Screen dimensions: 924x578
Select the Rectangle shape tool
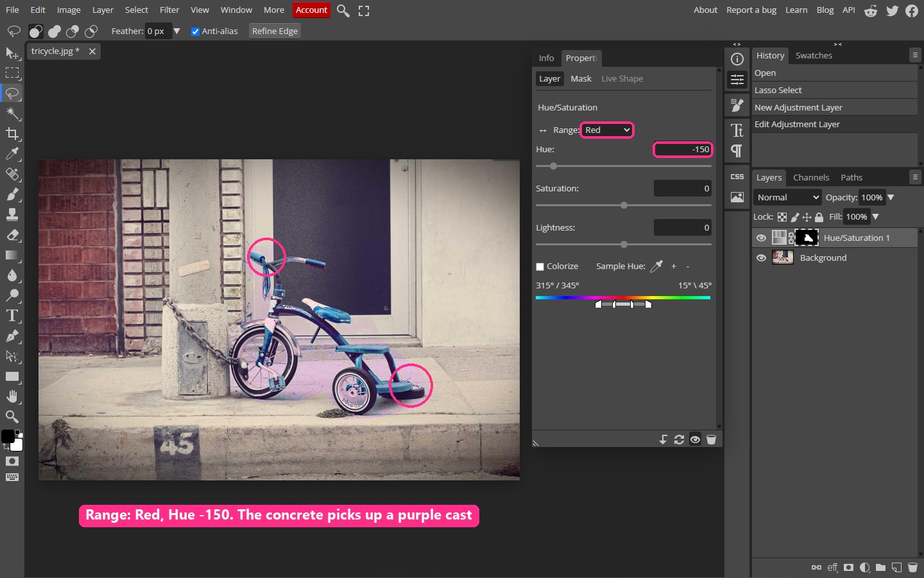12,376
